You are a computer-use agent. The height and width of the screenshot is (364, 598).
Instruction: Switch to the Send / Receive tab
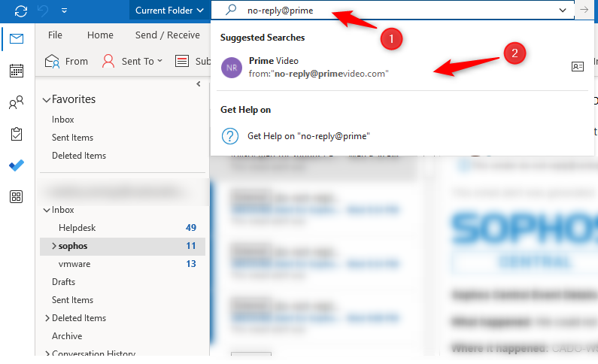[168, 35]
